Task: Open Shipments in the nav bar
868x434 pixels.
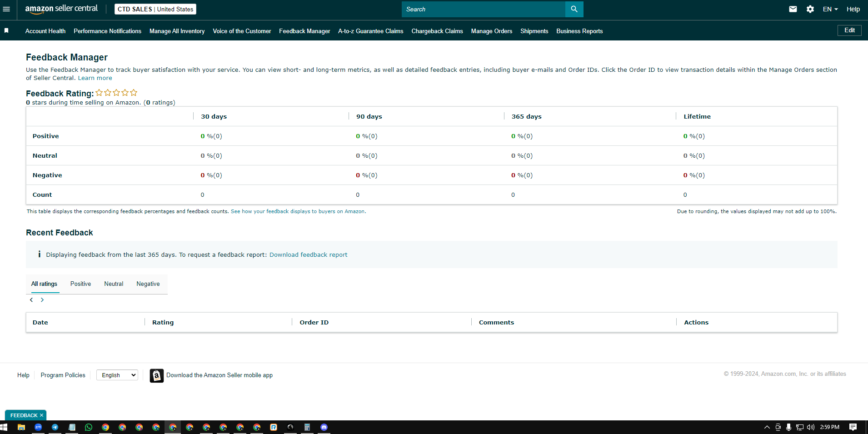Action: tap(534, 31)
